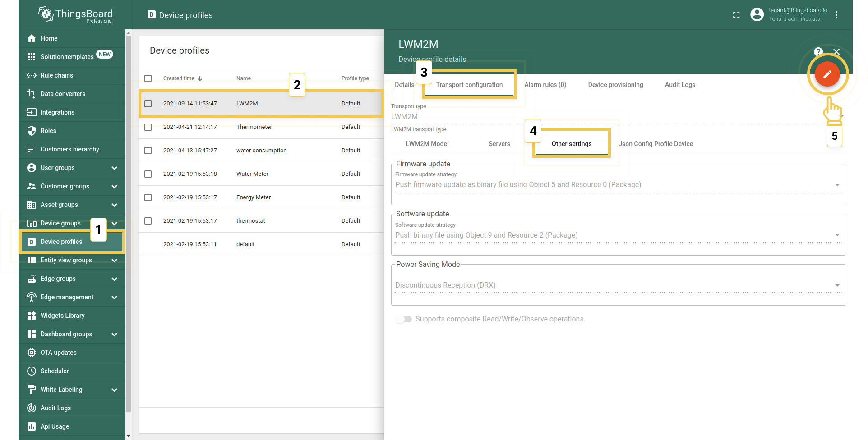Click the sidebar vertical scrollbar

coord(128,225)
